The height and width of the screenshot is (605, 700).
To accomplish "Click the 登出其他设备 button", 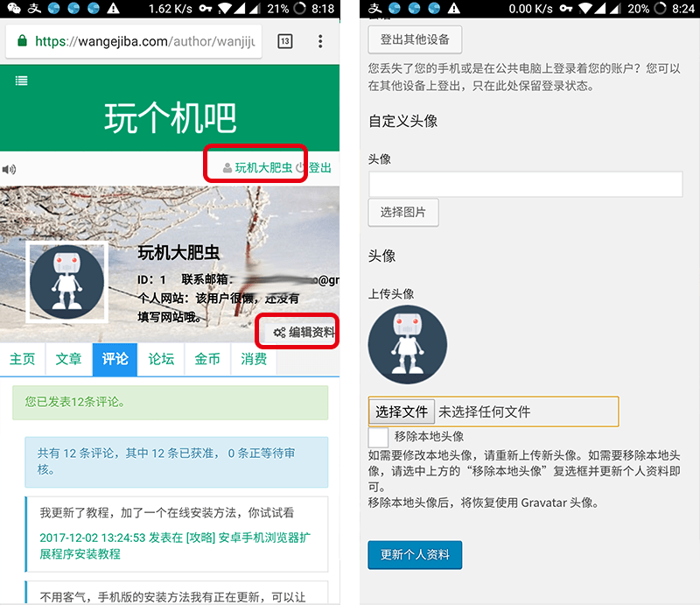I will (415, 39).
